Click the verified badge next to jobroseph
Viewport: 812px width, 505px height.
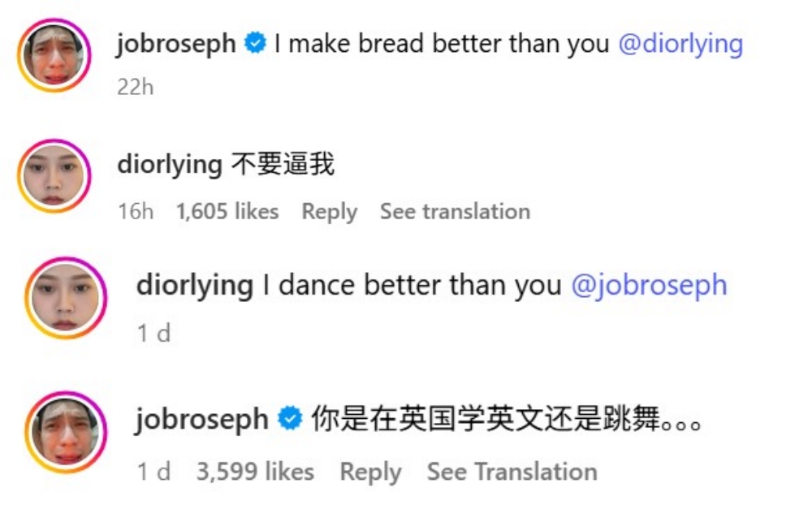pyautogui.click(x=256, y=42)
